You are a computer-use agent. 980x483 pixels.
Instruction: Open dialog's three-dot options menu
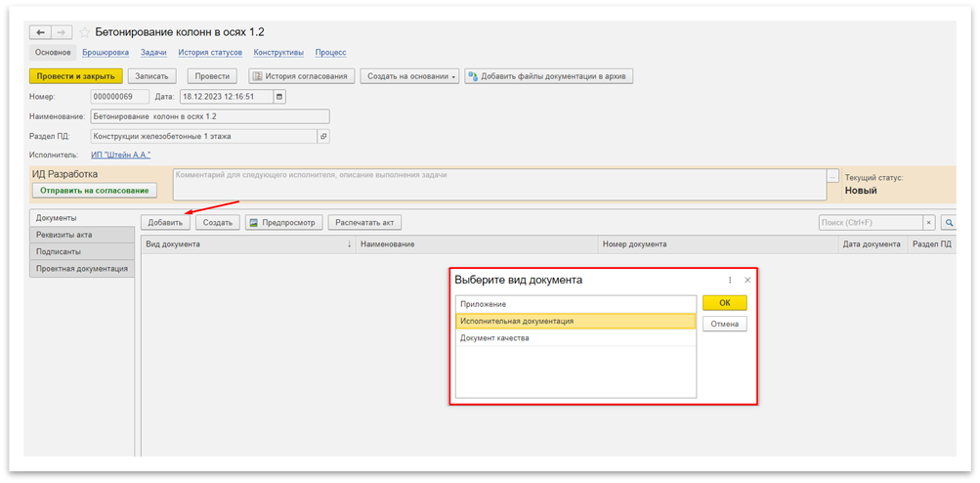730,280
